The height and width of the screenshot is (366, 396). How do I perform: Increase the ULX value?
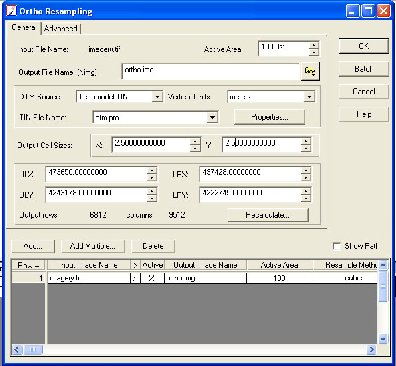(152, 170)
